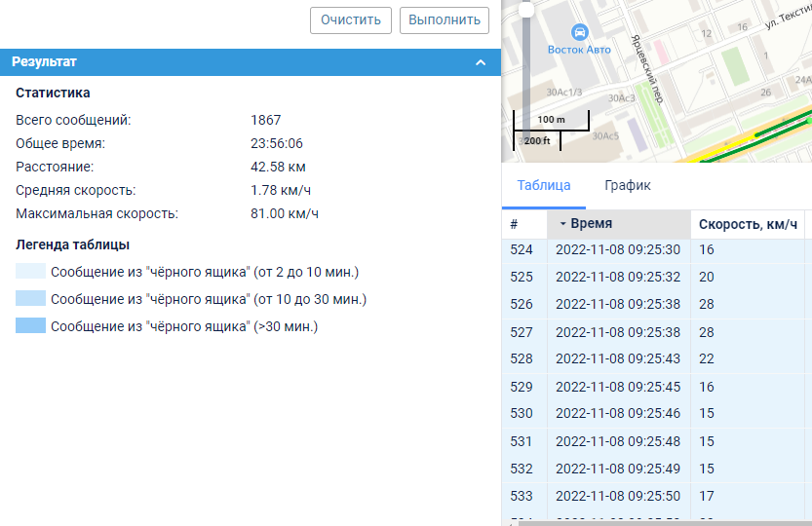Screen dimensions: 812x526
Task: Click speed value 22 in row 528
Action: click(x=707, y=359)
